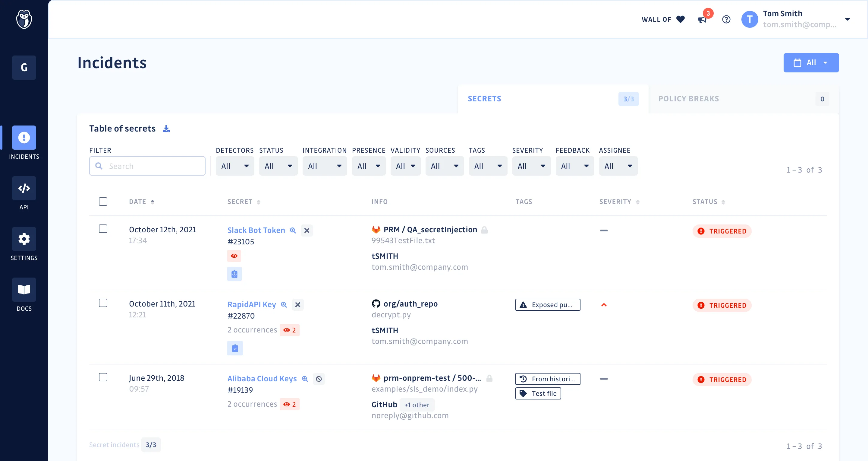Open the announcements megaphone with 3 badge

(702, 20)
